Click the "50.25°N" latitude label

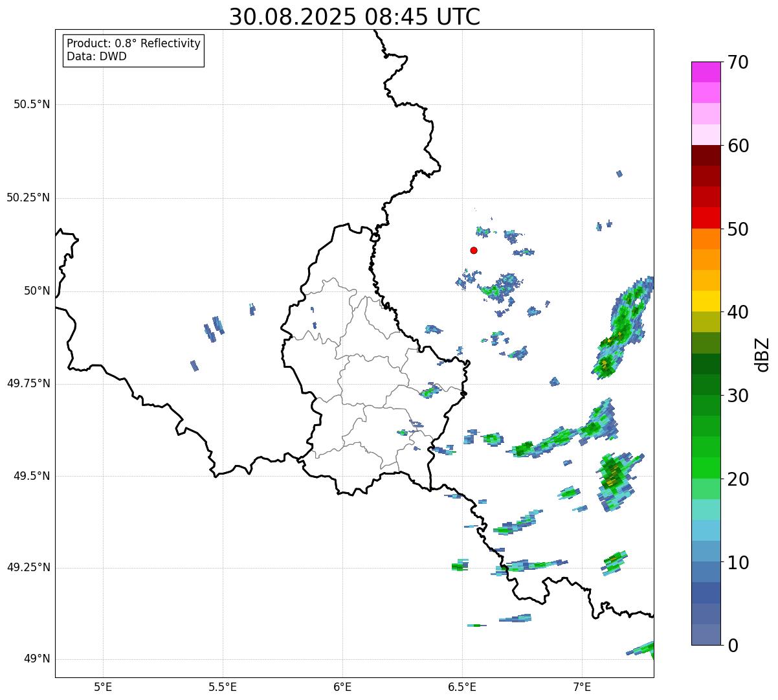[28, 198]
